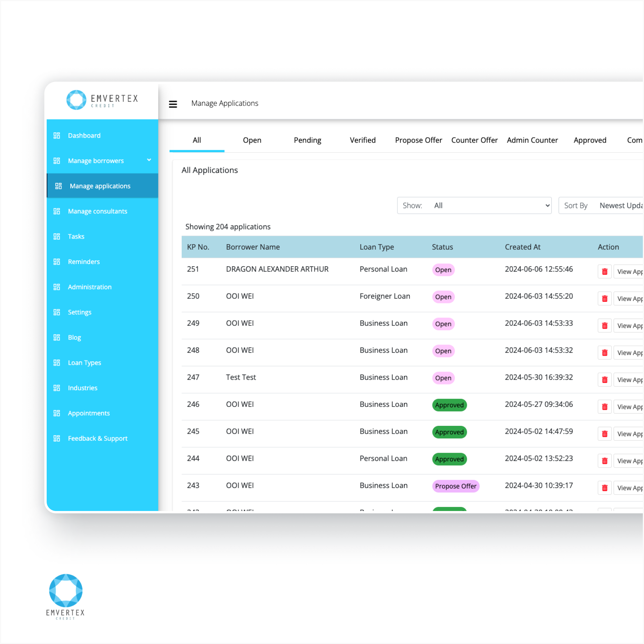Click the Feedback & Support sidebar icon
Viewport: 644px width, 644px height.
[57, 438]
